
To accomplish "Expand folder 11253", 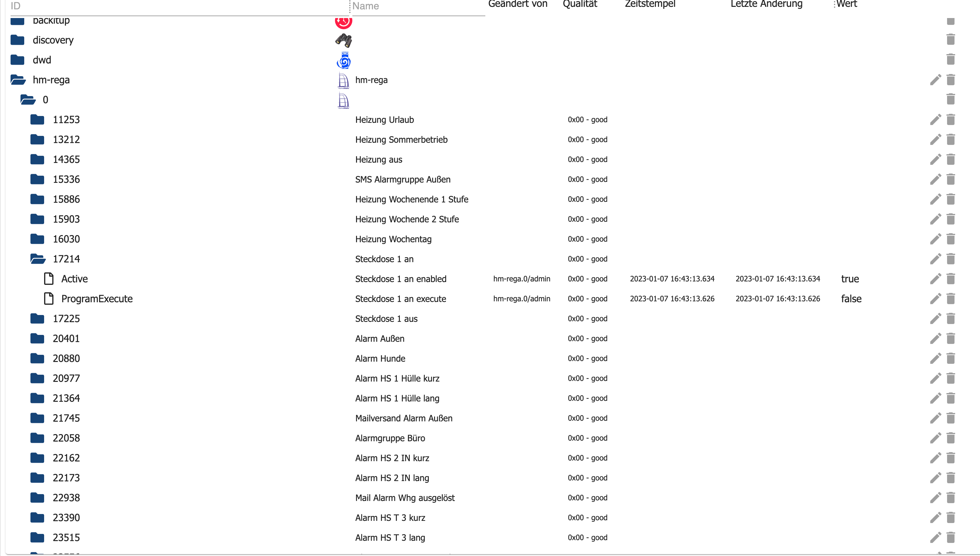I will [x=37, y=119].
